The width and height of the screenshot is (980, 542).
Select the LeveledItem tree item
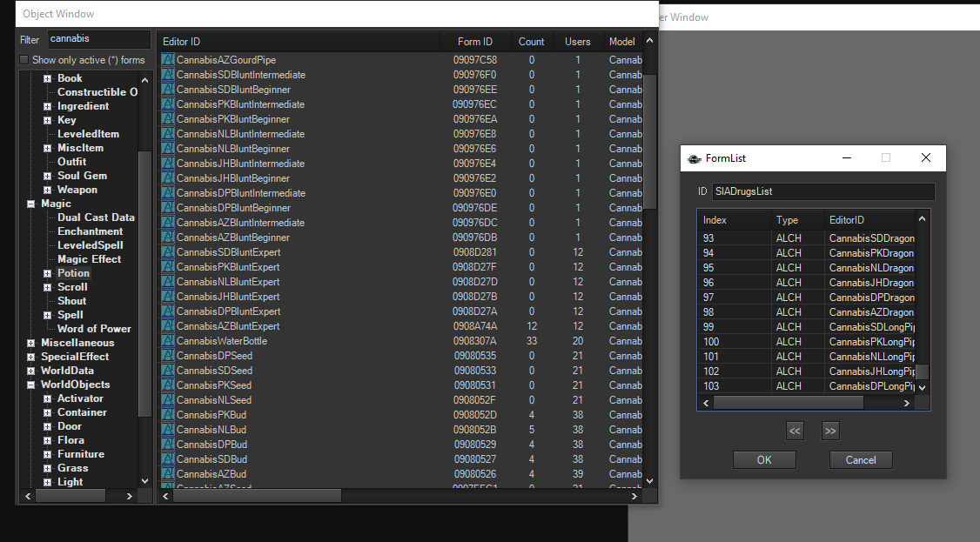pos(88,134)
